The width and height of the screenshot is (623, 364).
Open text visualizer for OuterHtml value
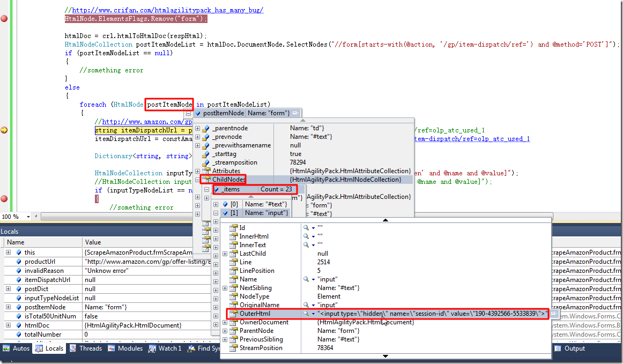(x=306, y=314)
